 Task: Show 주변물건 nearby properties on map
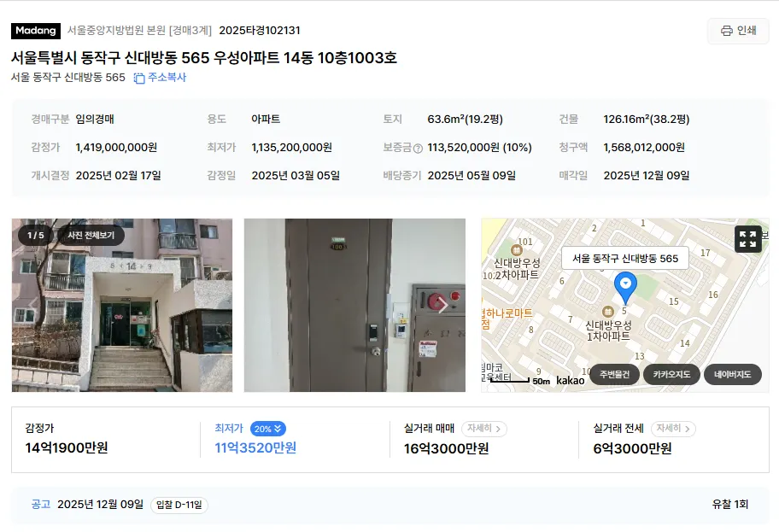(614, 374)
